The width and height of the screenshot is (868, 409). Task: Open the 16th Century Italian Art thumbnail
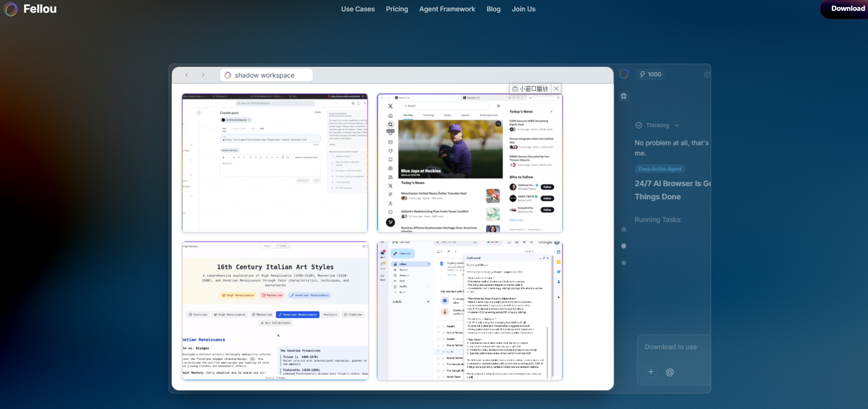point(275,311)
